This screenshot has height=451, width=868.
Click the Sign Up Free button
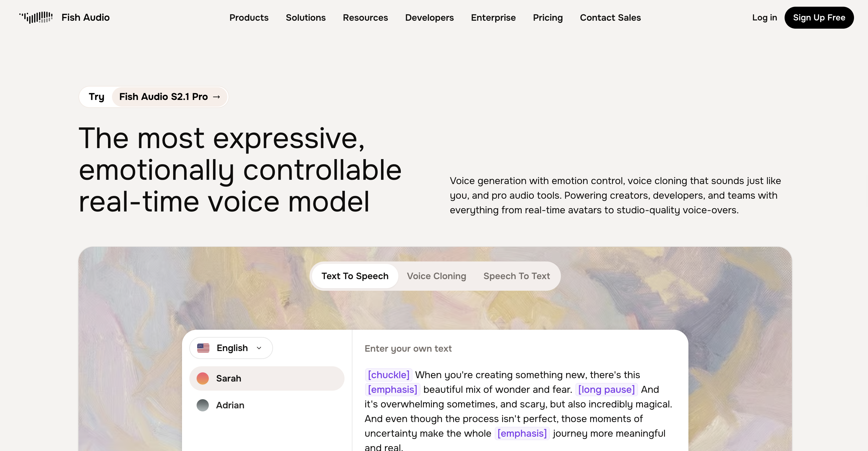coord(819,18)
